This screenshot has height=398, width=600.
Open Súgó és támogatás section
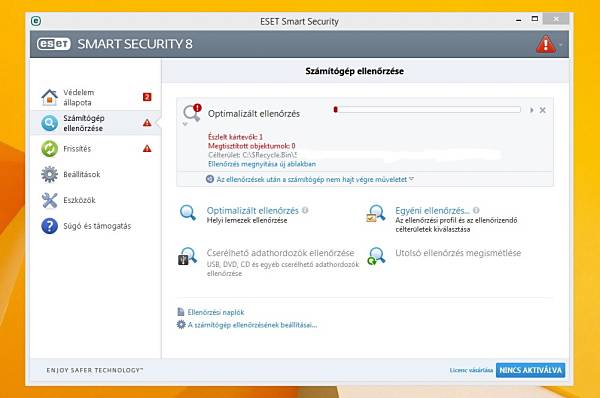point(96,226)
